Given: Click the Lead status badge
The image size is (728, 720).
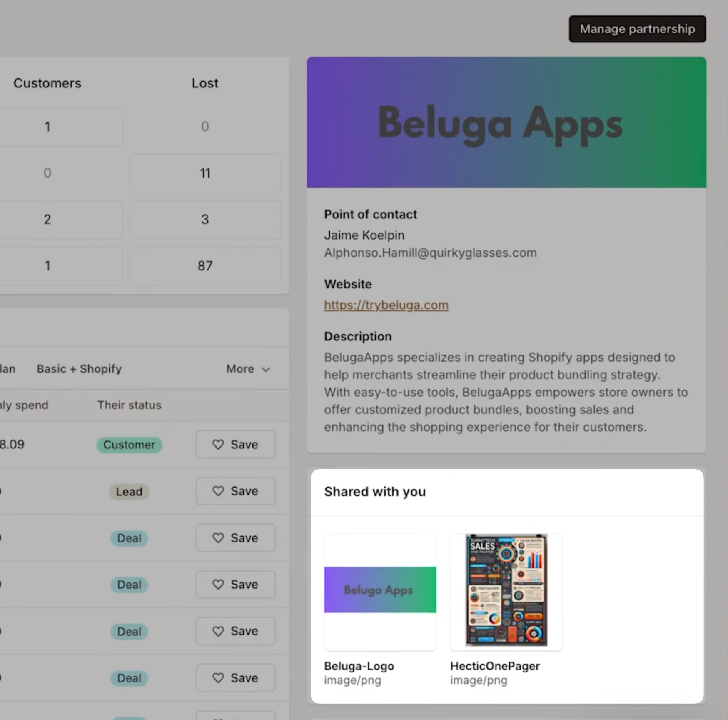Looking at the screenshot, I should [129, 492].
